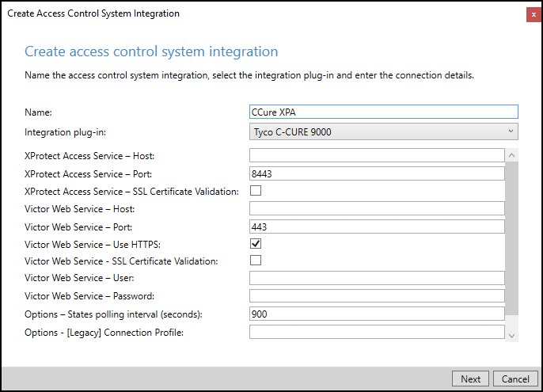543x392 pixels.
Task: Close the dialog with the red X
Action: pyautogui.click(x=534, y=13)
